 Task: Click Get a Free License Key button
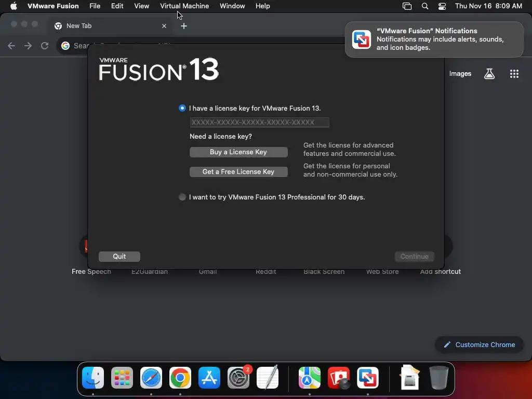[x=238, y=171]
